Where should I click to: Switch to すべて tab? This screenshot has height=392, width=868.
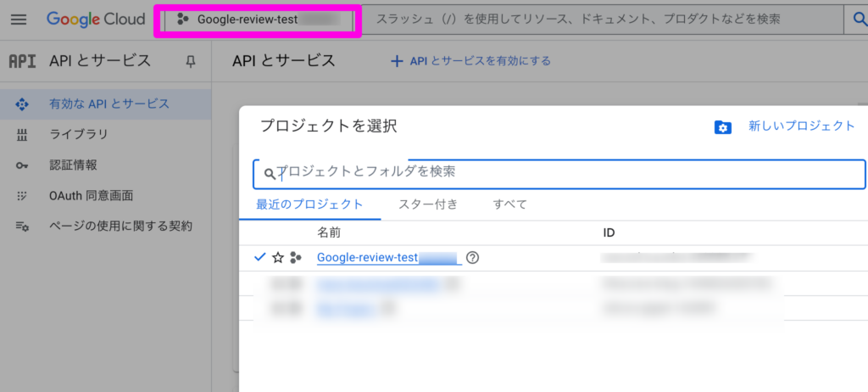click(509, 204)
